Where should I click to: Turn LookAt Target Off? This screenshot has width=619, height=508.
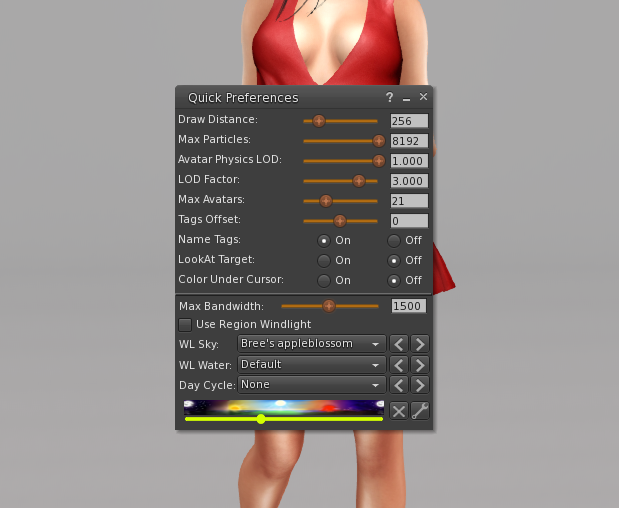pyautogui.click(x=394, y=261)
